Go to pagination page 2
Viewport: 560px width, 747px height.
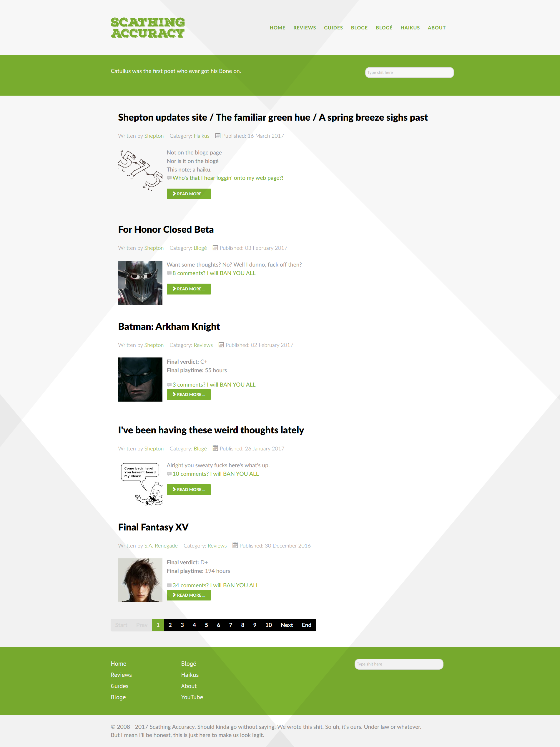click(170, 625)
